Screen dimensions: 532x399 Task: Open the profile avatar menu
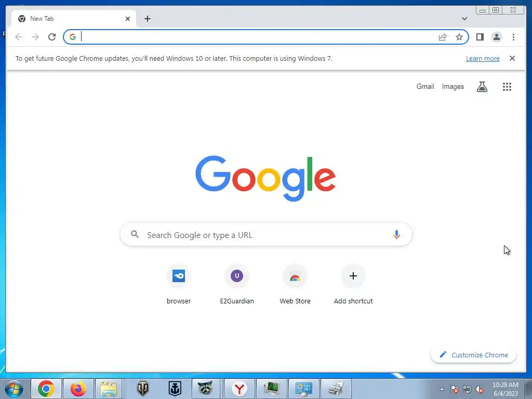point(496,37)
